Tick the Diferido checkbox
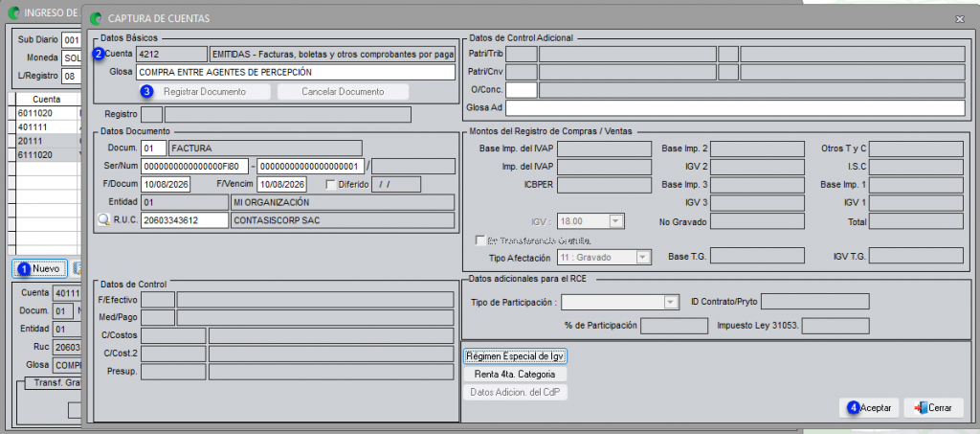980x434 pixels. (x=331, y=185)
